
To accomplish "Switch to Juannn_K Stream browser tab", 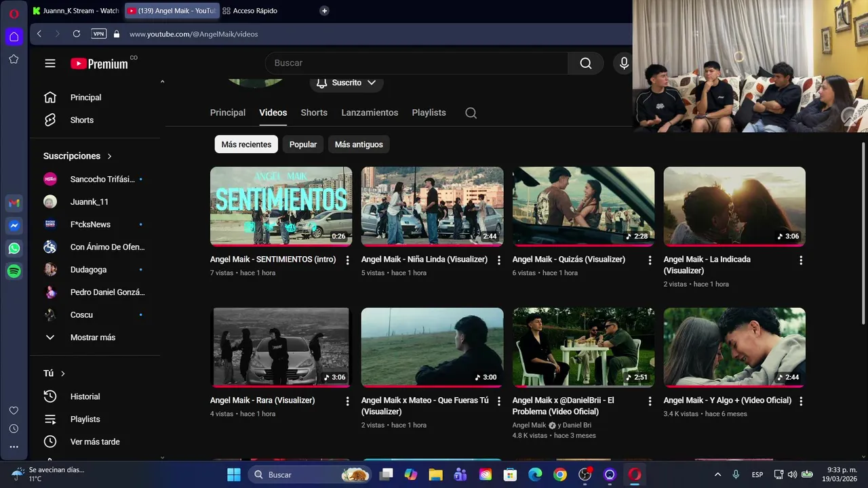I will [x=76, y=11].
